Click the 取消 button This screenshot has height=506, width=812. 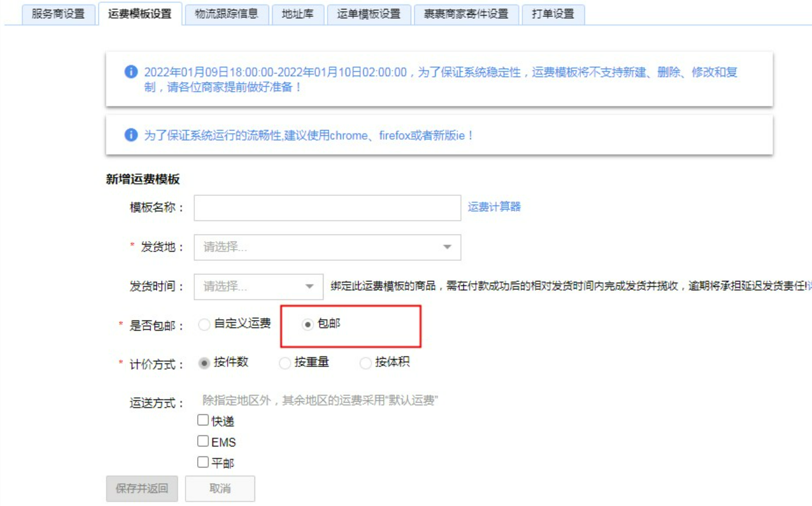tap(220, 488)
